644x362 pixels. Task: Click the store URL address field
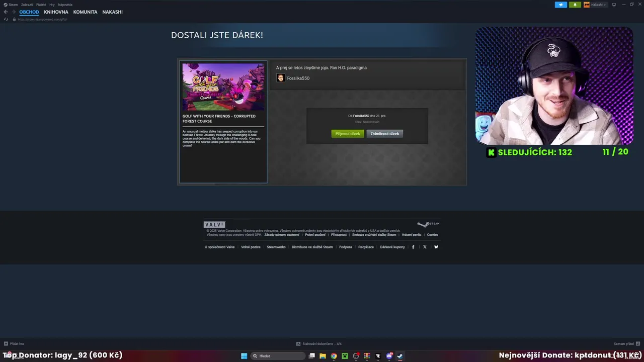(42, 19)
